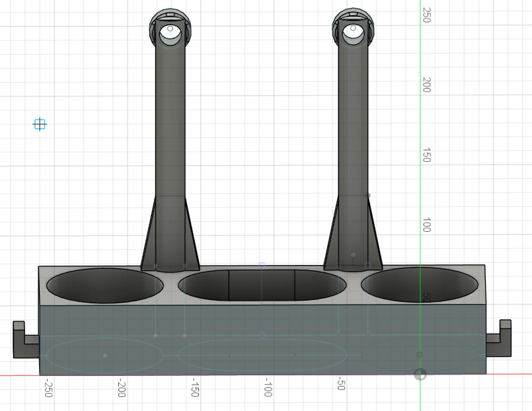Image resolution: width=532 pixels, height=411 pixels.
Task: Click the "250" vertical axis label
Action: (426, 15)
